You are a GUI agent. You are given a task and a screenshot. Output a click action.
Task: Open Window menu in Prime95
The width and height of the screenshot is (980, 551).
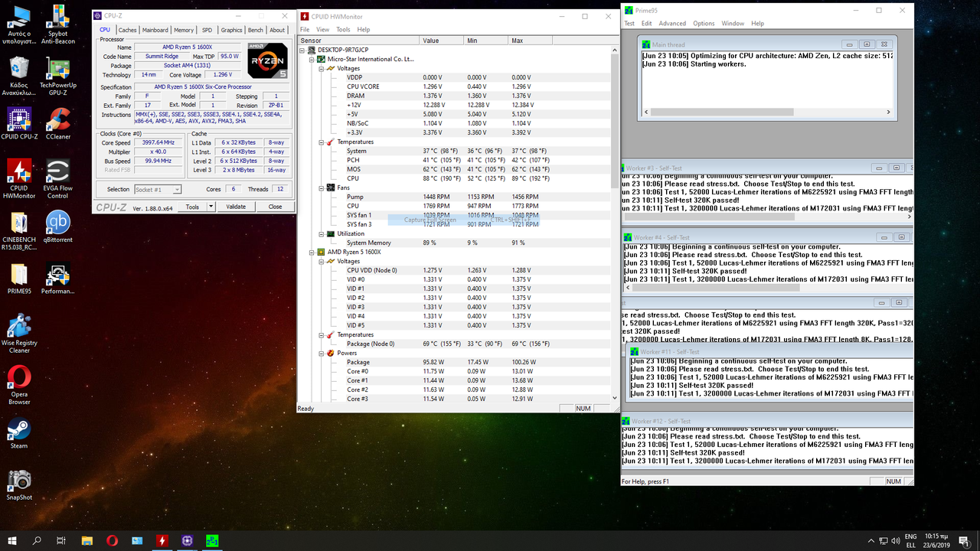(733, 24)
